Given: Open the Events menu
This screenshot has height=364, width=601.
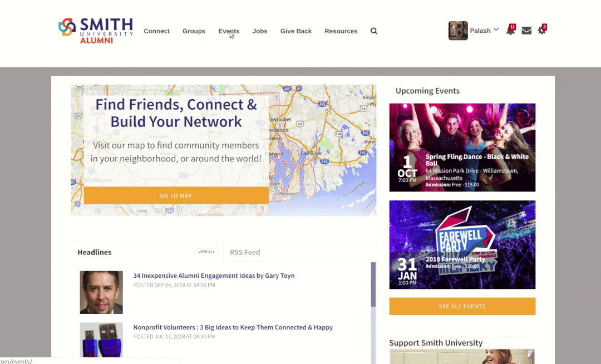Looking at the screenshot, I should point(229,31).
